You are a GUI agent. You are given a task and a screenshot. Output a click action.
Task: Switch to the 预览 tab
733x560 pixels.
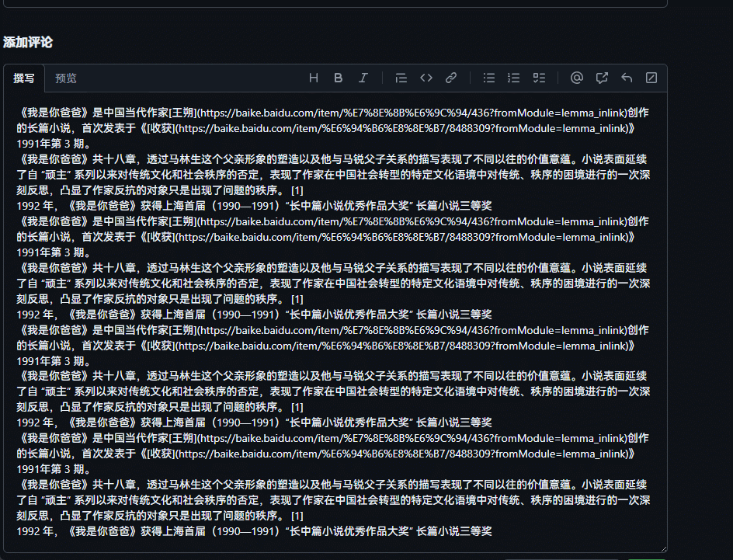click(x=66, y=78)
